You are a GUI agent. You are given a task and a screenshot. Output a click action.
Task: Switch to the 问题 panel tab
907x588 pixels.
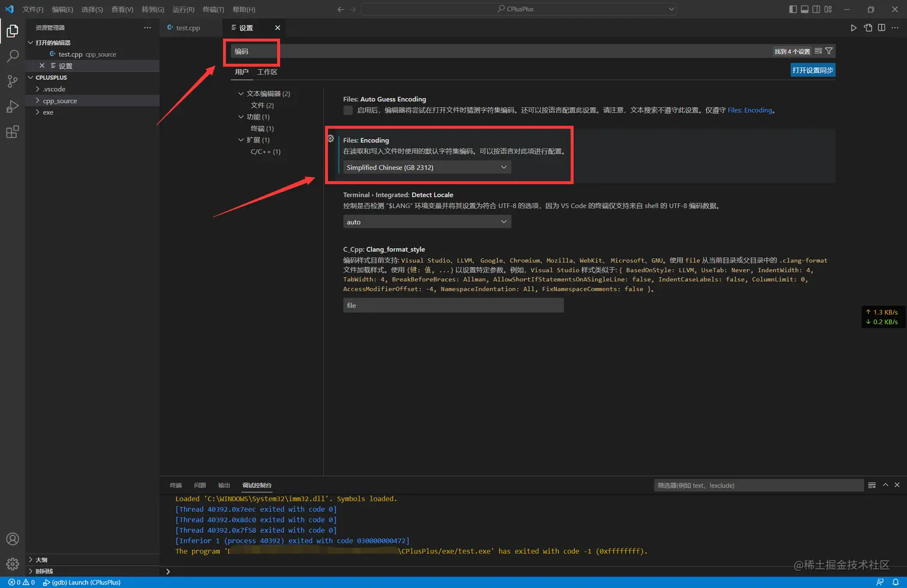coord(200,485)
